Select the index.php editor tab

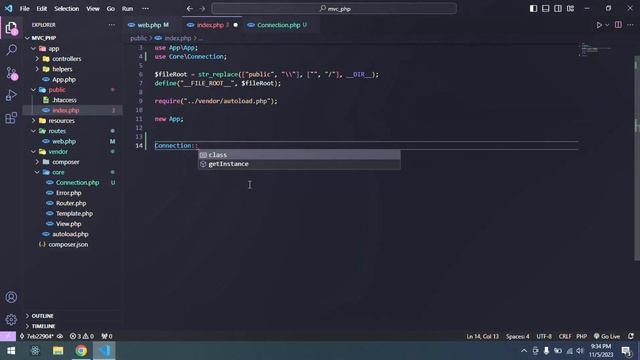(x=212, y=25)
